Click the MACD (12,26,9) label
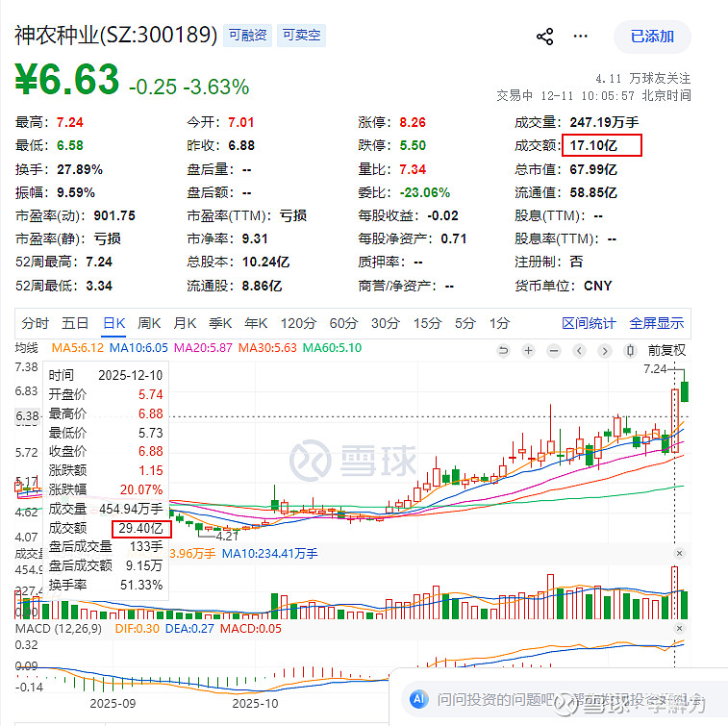 59,629
